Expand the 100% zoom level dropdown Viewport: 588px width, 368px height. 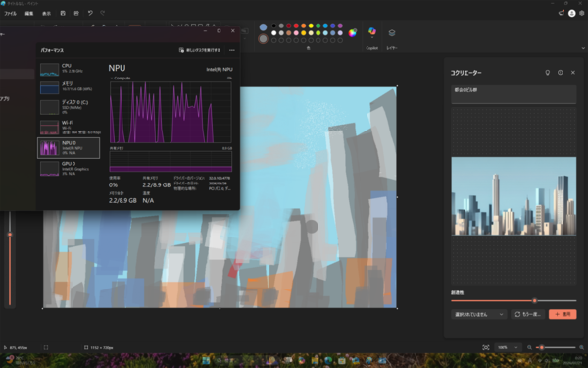508,347
